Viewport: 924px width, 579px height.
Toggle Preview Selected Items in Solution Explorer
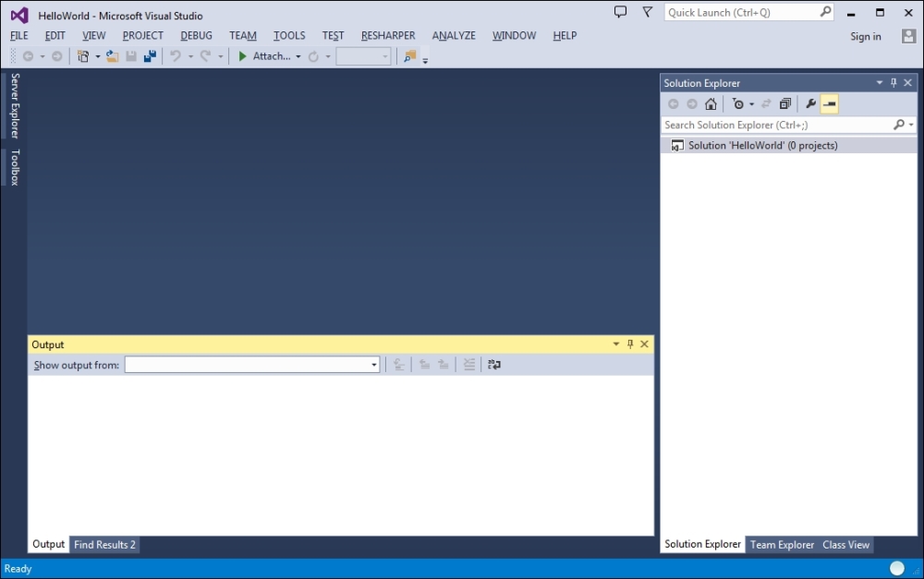[830, 103]
